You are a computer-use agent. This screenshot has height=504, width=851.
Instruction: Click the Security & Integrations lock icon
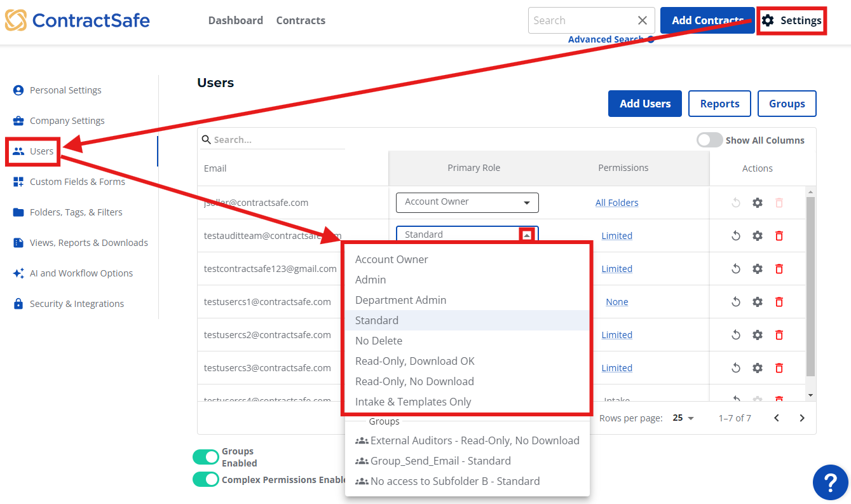click(x=19, y=303)
